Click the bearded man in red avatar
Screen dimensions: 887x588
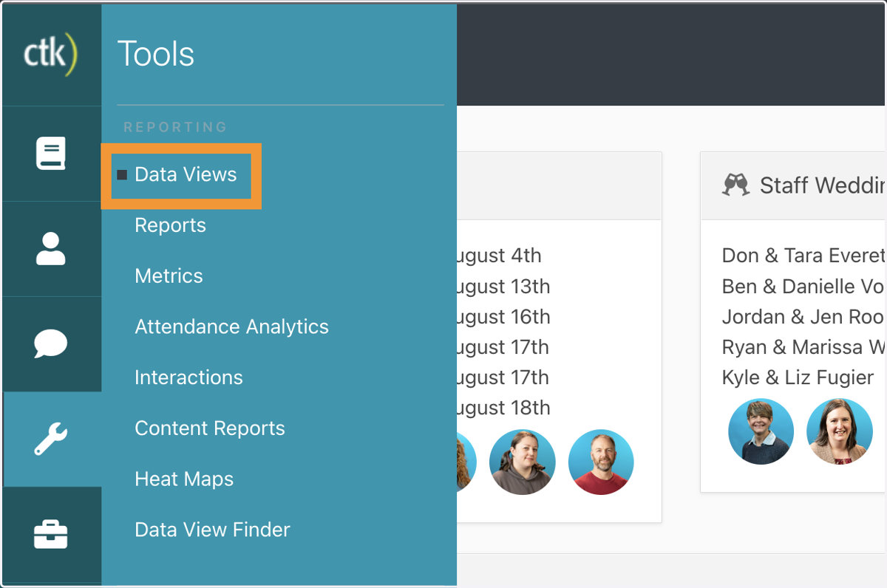[x=601, y=462]
